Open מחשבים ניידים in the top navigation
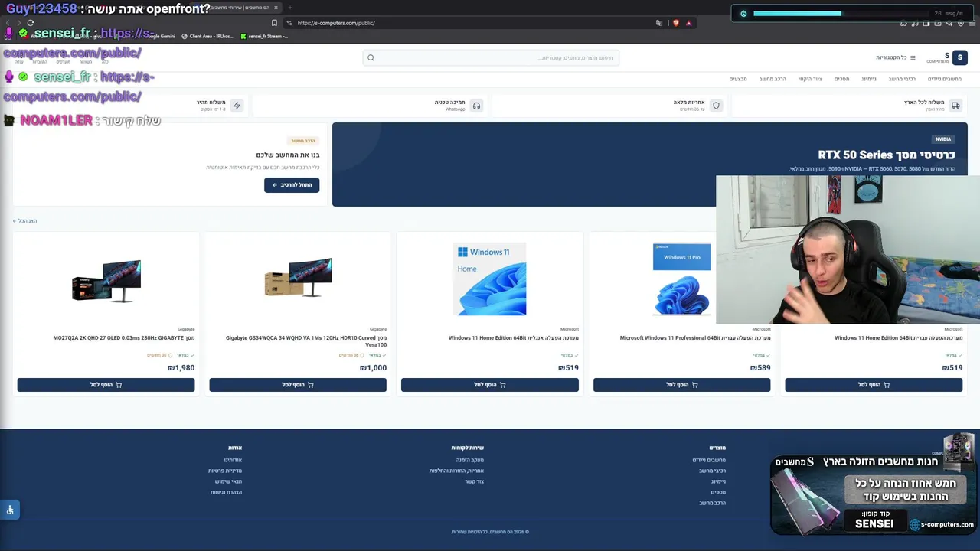 [x=945, y=79]
